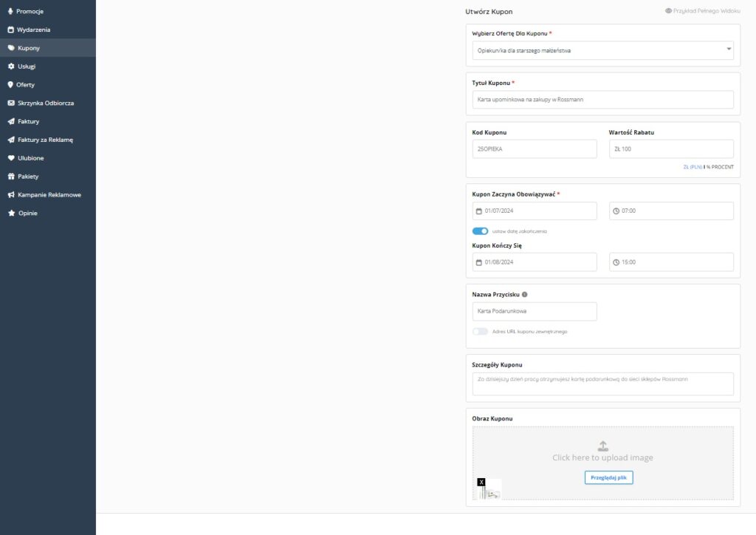Click the envelope icon for Skrzynka Odbiorcza

click(10, 103)
